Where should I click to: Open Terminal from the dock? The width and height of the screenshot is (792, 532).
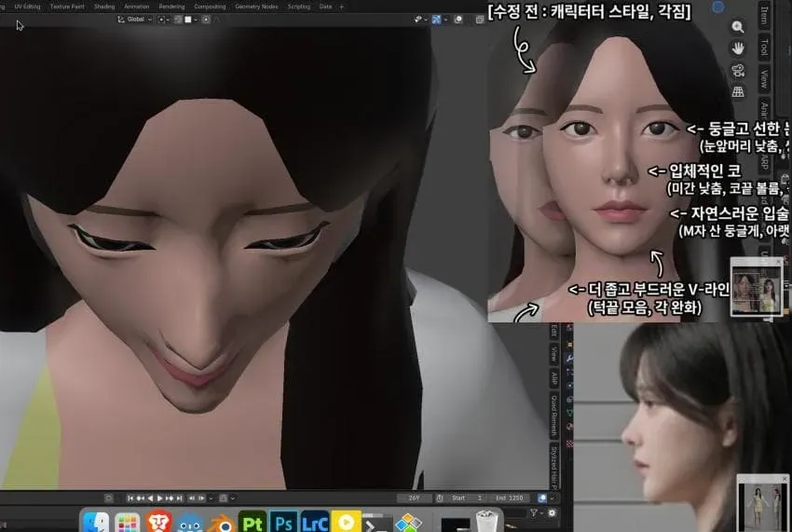(376, 524)
